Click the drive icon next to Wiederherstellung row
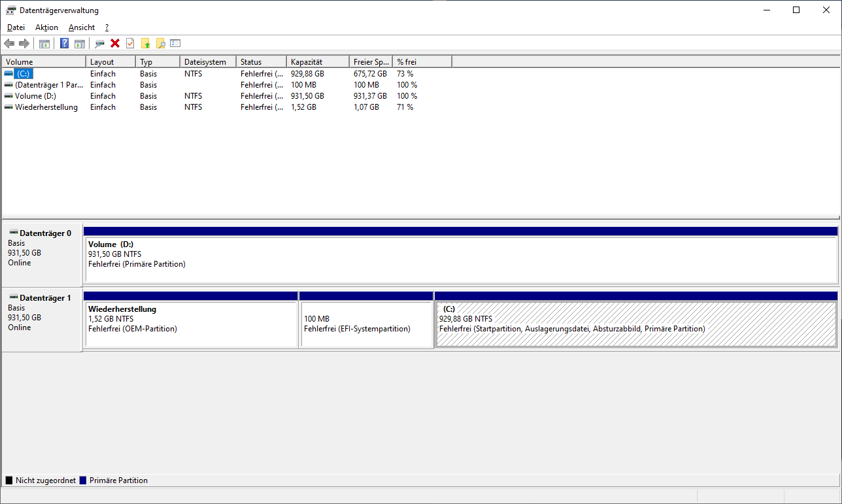842x504 pixels. pos(8,107)
